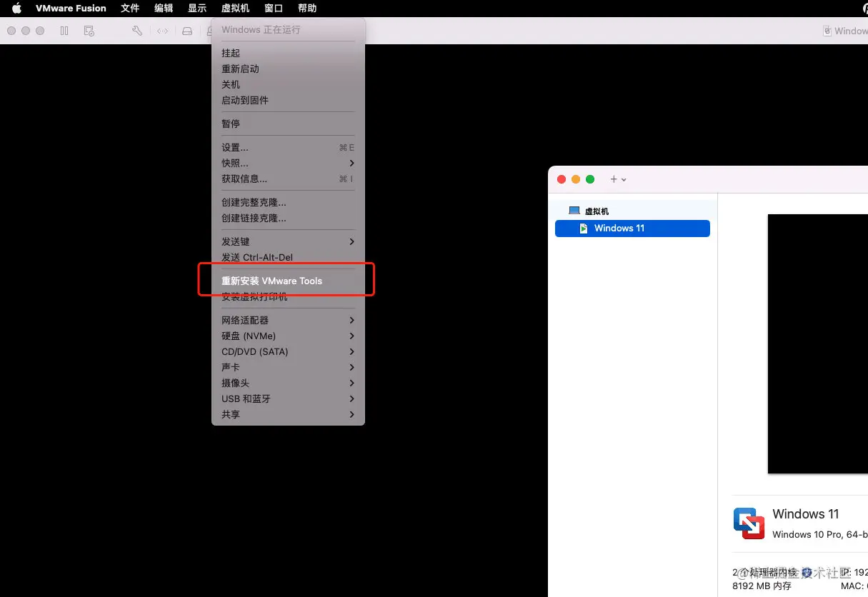Choose 安装虚拟打印机 menu entry
Viewport: 868px width, 597px height.
[288, 297]
